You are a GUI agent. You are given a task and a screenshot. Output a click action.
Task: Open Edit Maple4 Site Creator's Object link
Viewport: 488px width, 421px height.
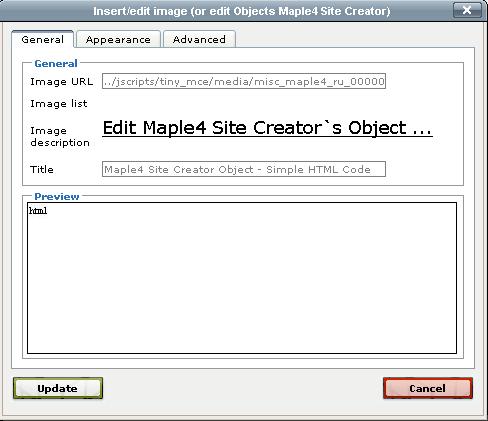tap(267, 128)
